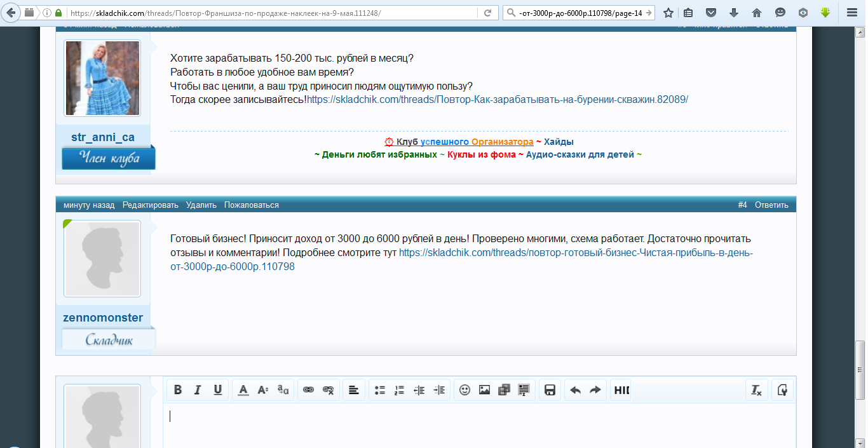Insert an image via picture icon
868x448 pixels.
click(x=484, y=390)
